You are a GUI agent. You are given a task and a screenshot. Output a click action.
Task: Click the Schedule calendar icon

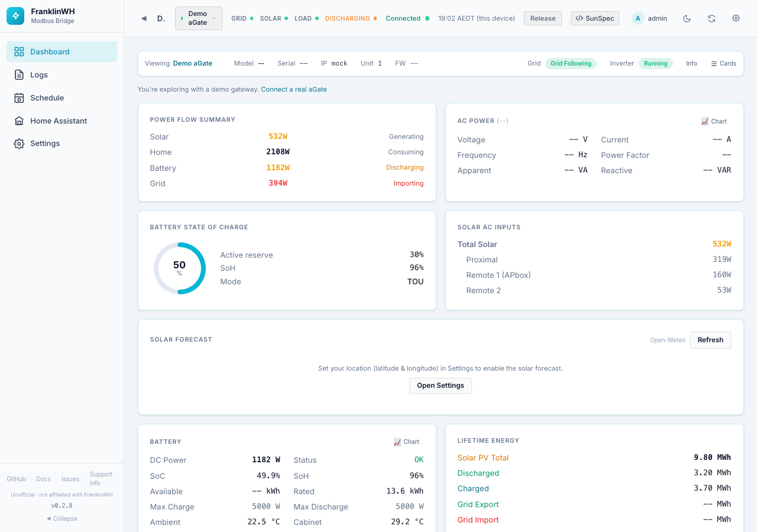[x=19, y=98]
